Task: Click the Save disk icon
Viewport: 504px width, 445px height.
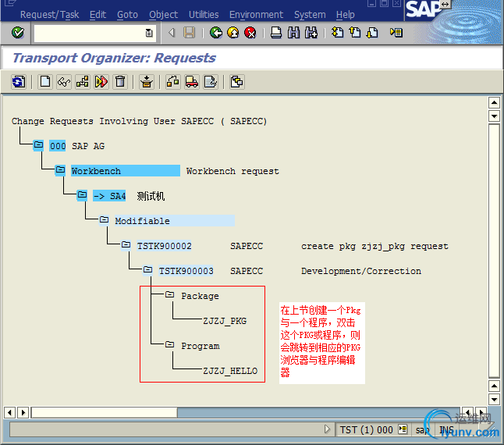Action: pos(189,33)
